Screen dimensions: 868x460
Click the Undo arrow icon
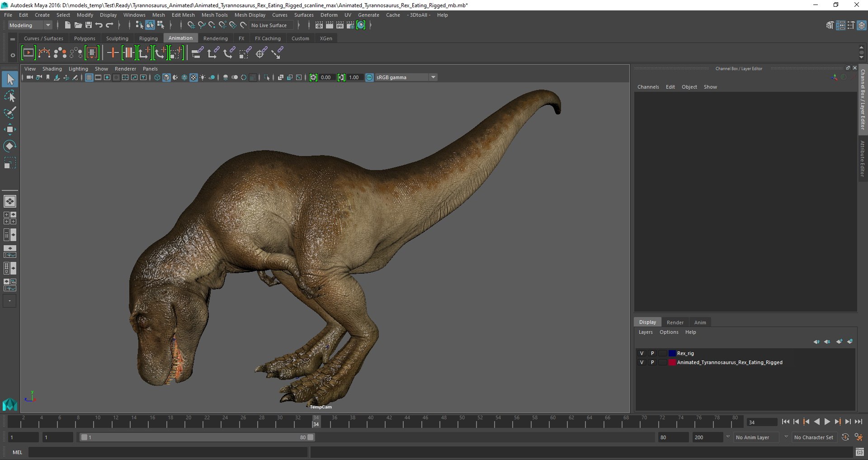click(x=99, y=25)
